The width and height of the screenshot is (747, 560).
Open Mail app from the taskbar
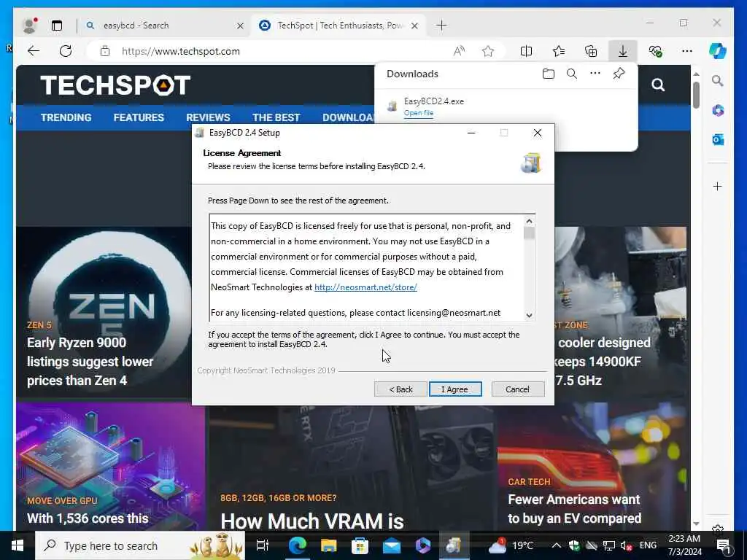[x=392, y=545]
